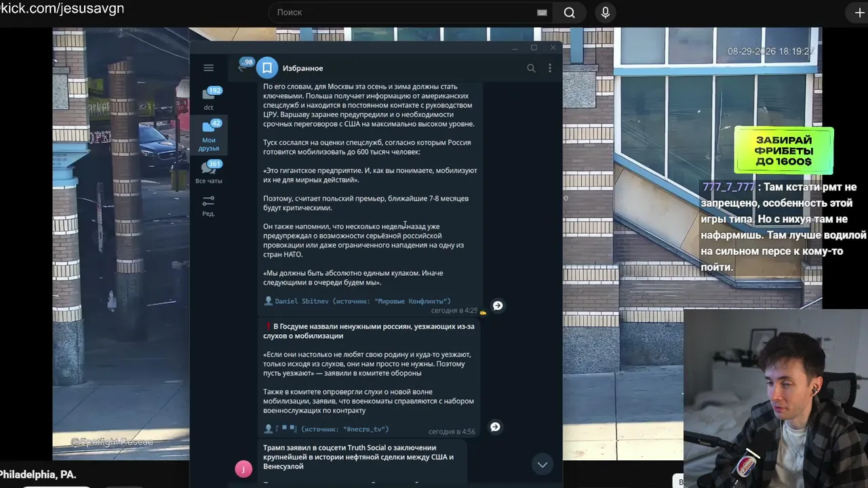Select the dct chat folder
The width and height of the screenshot is (868, 488).
(209, 99)
